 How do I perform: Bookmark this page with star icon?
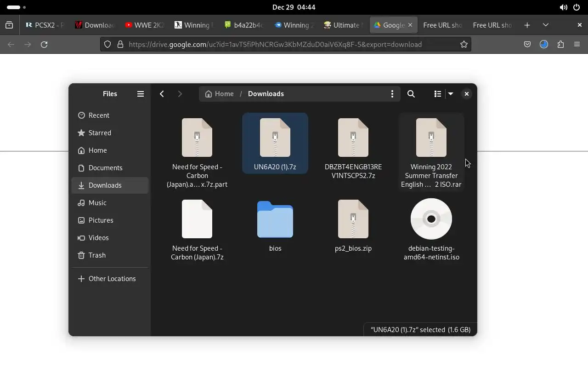[464, 45]
